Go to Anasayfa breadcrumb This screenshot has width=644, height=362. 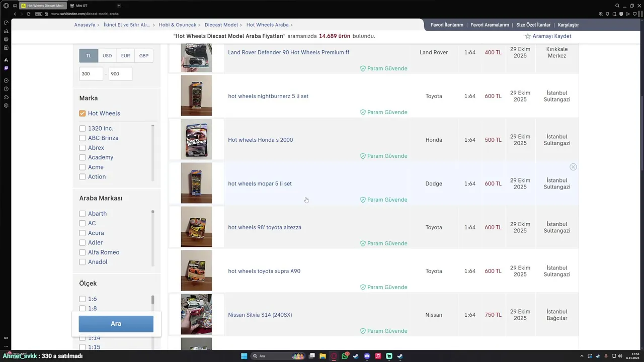[x=85, y=25]
